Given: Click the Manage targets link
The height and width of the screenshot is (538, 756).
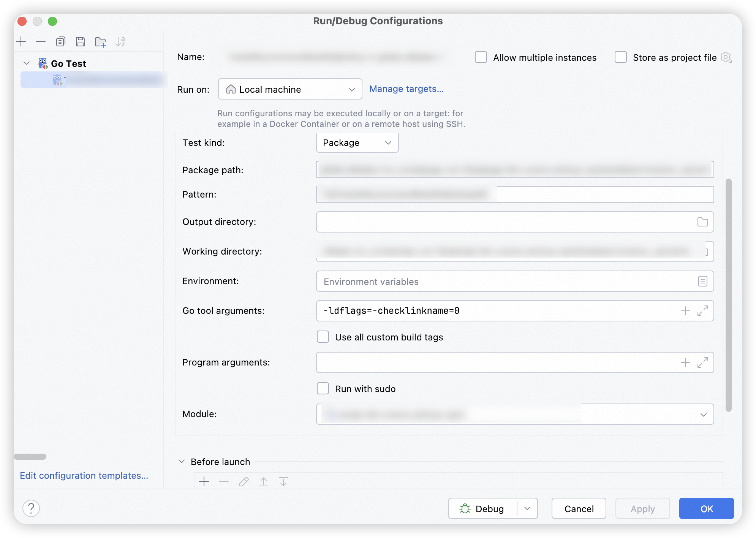Looking at the screenshot, I should [x=406, y=89].
